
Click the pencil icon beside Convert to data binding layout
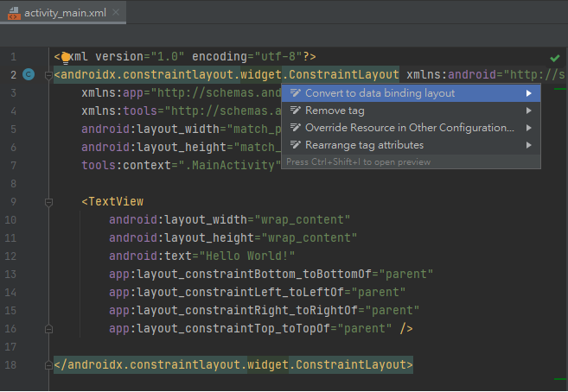295,93
